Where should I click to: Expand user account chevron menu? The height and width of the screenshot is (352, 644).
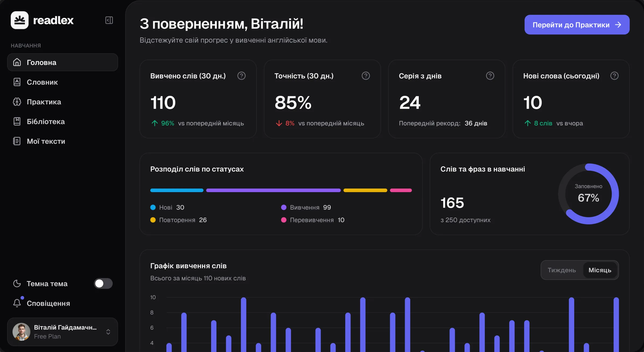click(108, 332)
